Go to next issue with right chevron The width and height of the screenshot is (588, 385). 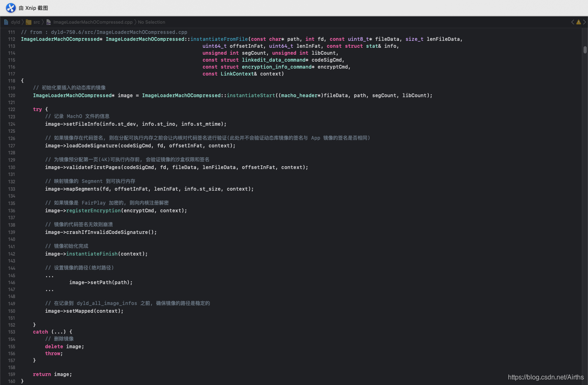point(584,22)
